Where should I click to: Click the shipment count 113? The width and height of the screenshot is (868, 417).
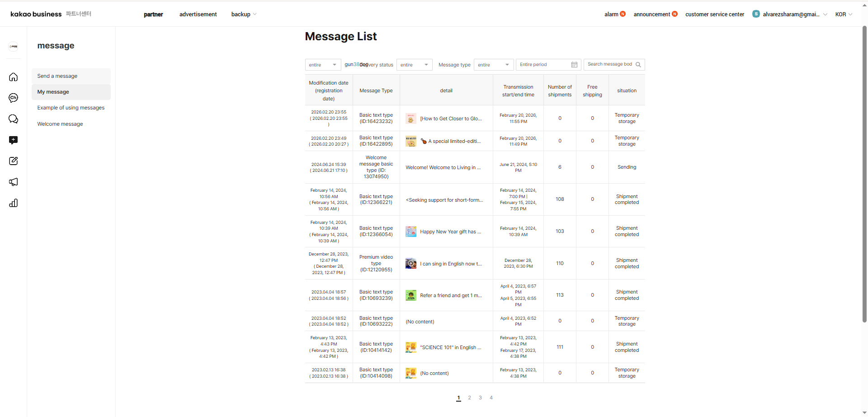coord(560,295)
